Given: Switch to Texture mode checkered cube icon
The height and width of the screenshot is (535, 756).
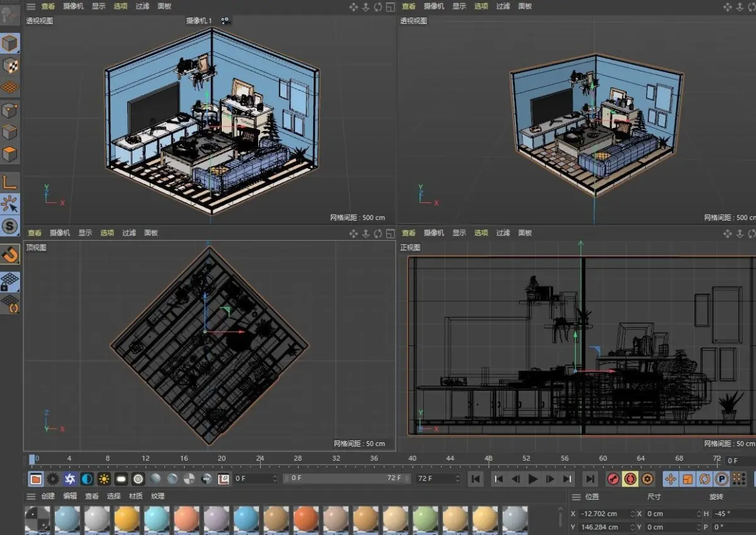Looking at the screenshot, I should point(10,65).
